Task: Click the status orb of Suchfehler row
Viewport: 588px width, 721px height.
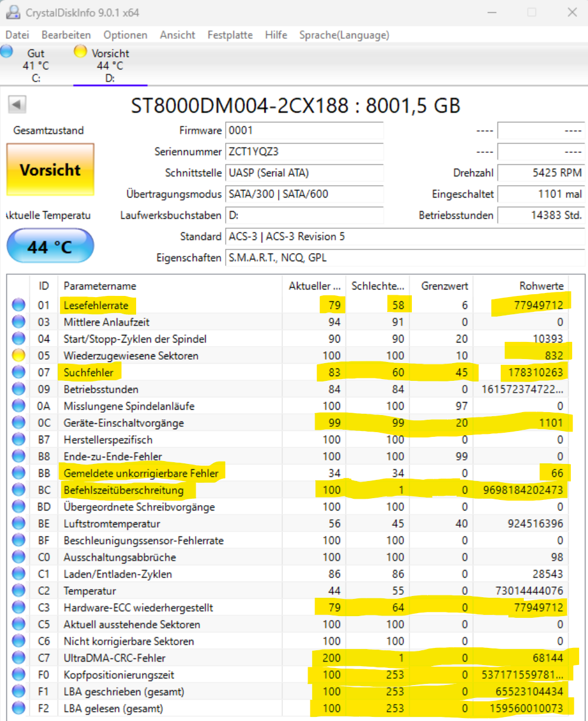Action: (19, 373)
